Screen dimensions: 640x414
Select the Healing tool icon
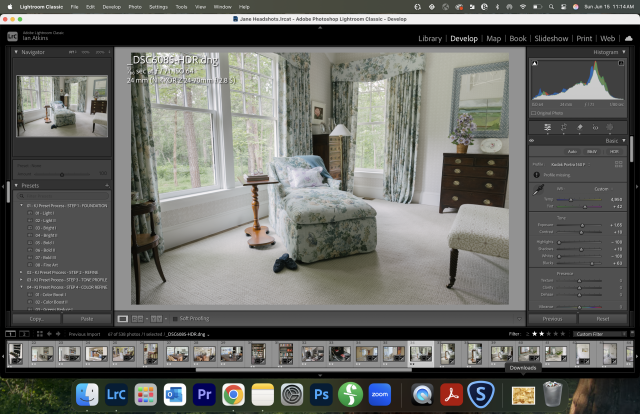[x=579, y=127]
